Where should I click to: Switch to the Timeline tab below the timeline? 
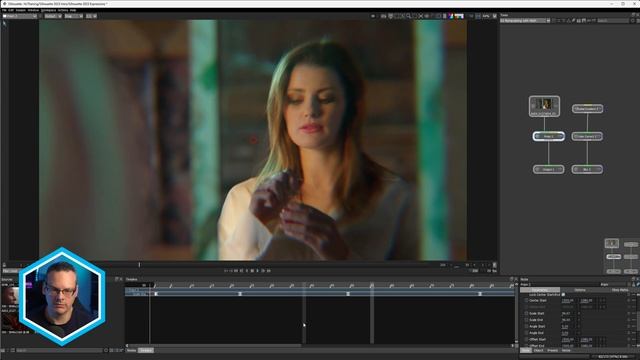pyautogui.click(x=146, y=350)
